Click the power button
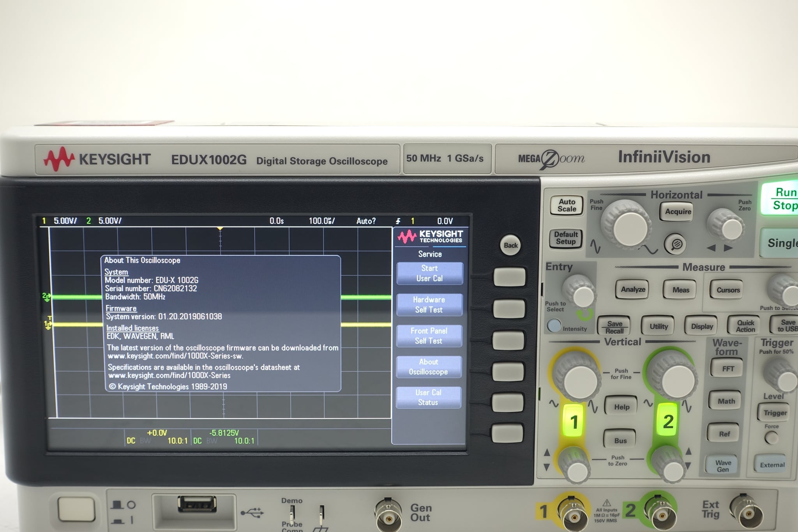This screenshot has height=532, width=798. tap(76, 509)
